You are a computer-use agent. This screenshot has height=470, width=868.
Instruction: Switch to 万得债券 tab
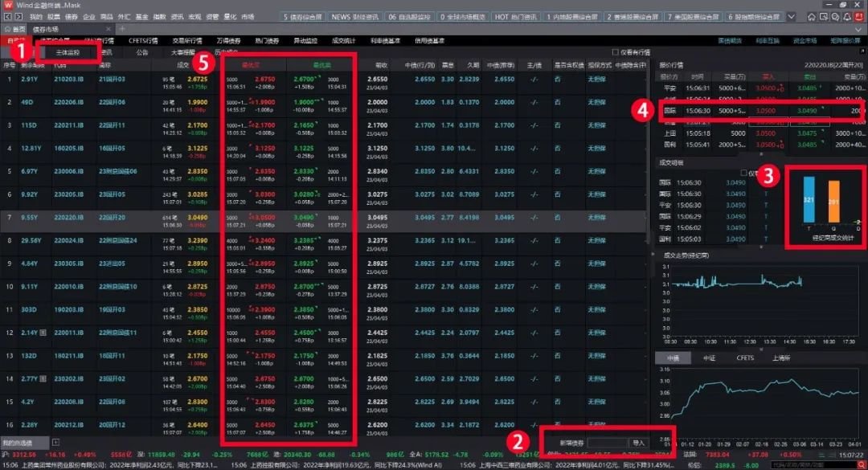228,40
